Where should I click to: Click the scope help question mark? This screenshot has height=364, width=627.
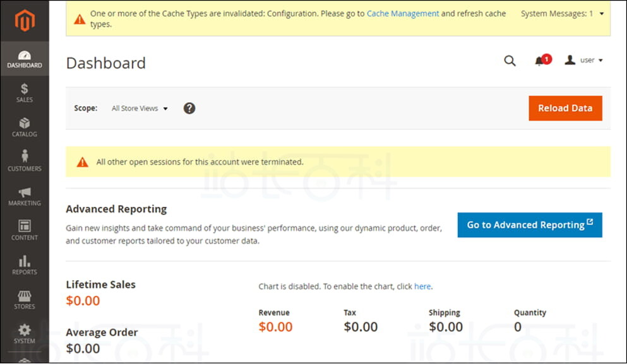(189, 108)
